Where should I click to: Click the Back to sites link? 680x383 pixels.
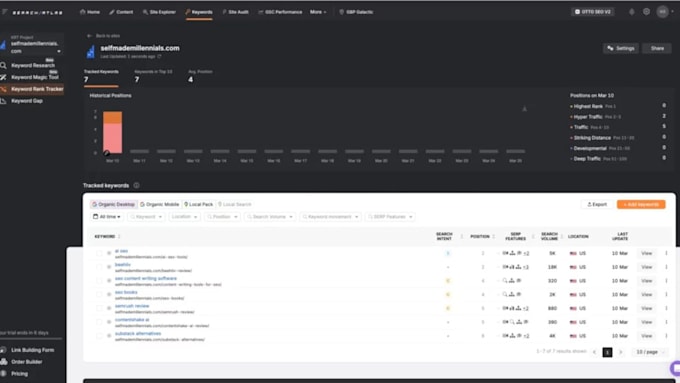[x=103, y=36]
